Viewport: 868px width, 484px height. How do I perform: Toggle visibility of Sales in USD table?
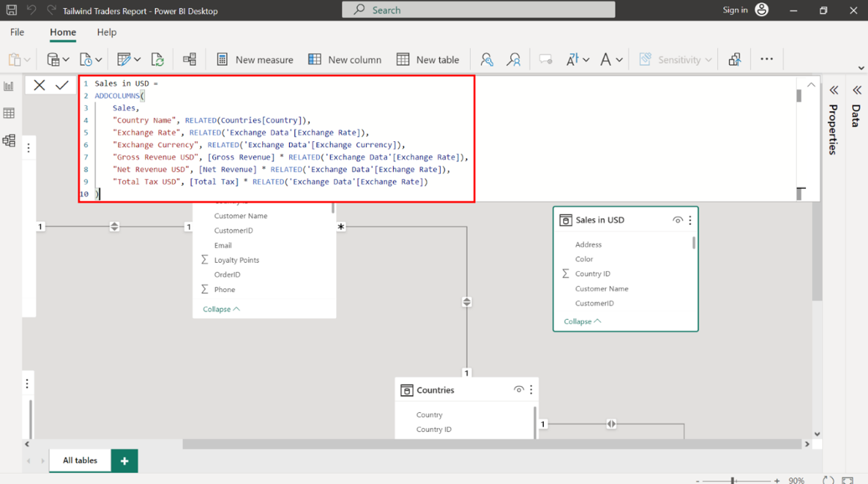pyautogui.click(x=677, y=220)
